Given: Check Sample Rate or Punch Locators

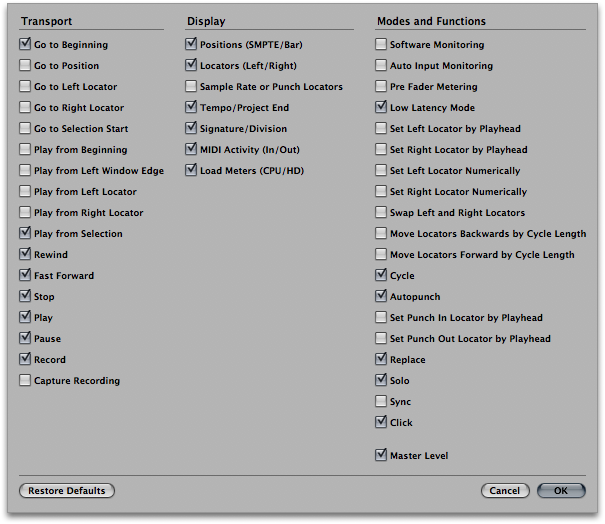Looking at the screenshot, I should coord(191,86).
